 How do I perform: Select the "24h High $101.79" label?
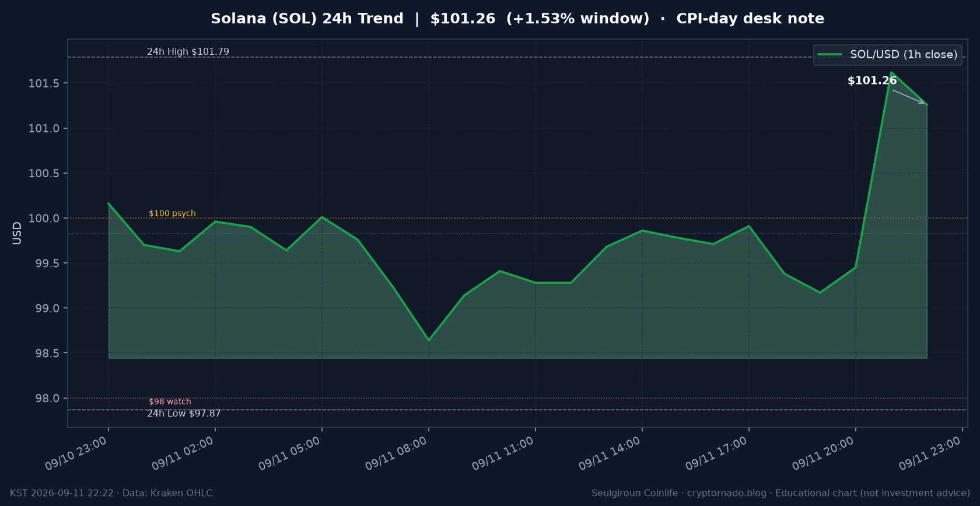[x=188, y=51]
